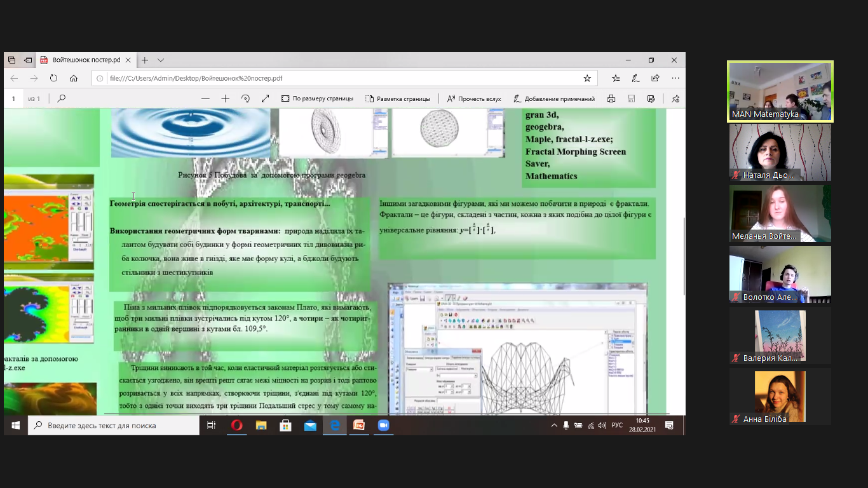Close the Войтешонок постер tab

(128, 60)
